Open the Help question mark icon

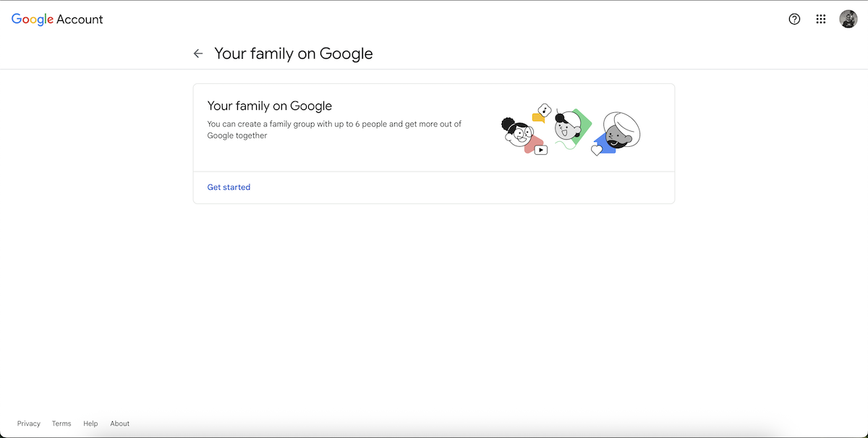coord(794,20)
